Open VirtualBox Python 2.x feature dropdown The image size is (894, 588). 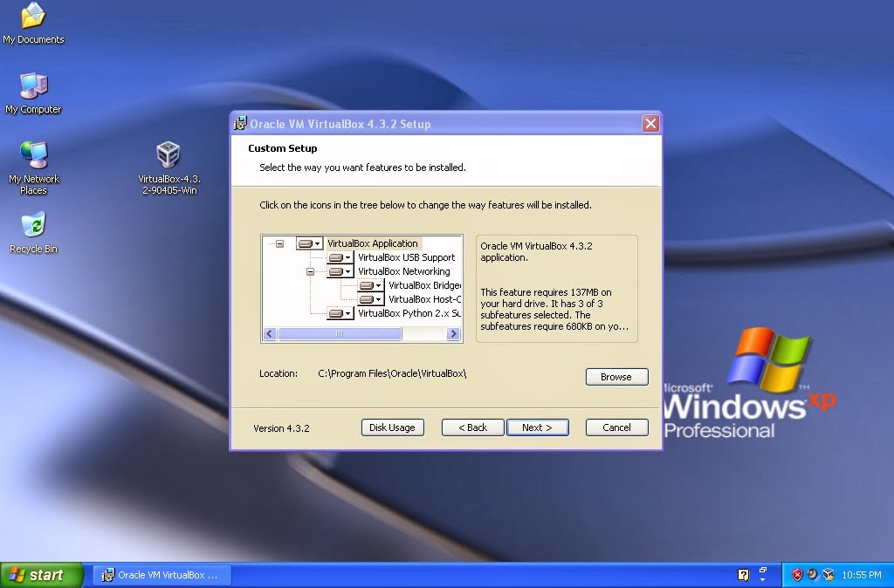pos(340,313)
